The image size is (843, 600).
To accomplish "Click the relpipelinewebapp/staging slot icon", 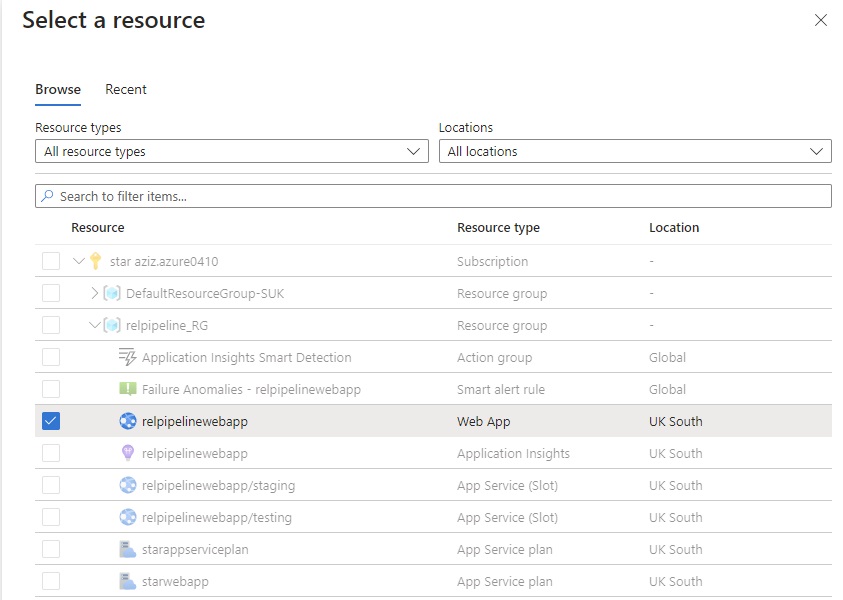I will tap(127, 485).
